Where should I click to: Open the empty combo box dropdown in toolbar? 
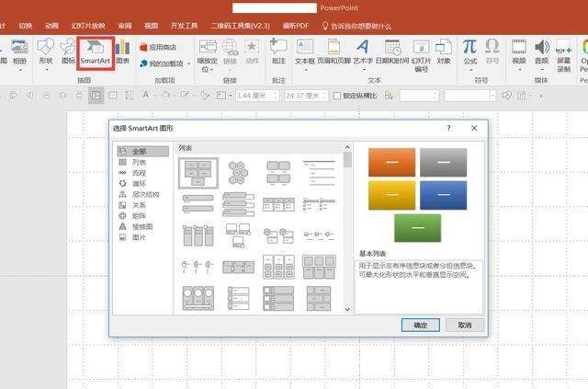point(492,96)
